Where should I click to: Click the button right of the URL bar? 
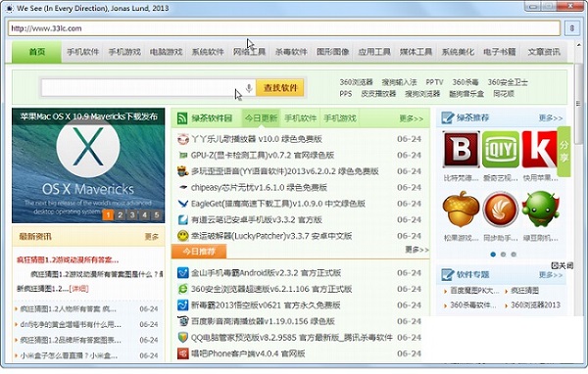click(x=572, y=28)
